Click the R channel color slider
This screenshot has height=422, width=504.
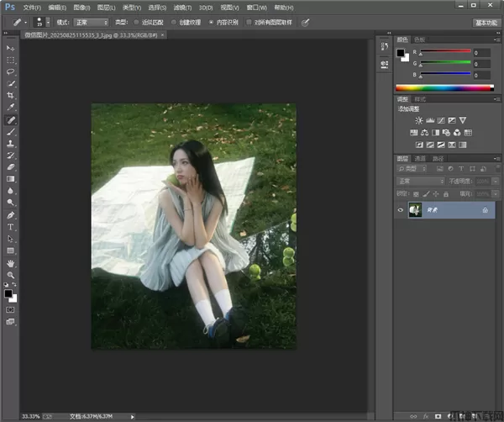pos(444,52)
